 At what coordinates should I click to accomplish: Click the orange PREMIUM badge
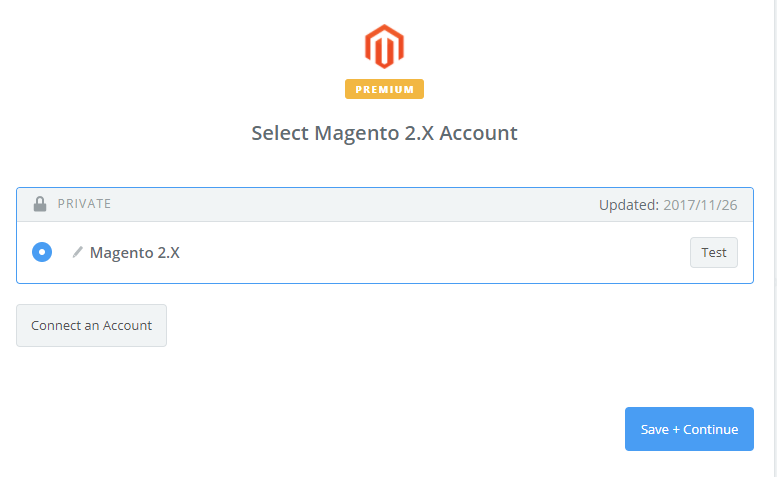[384, 89]
